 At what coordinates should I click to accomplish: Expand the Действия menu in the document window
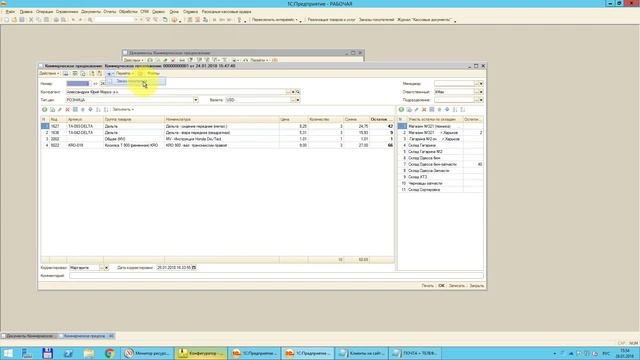(x=49, y=73)
